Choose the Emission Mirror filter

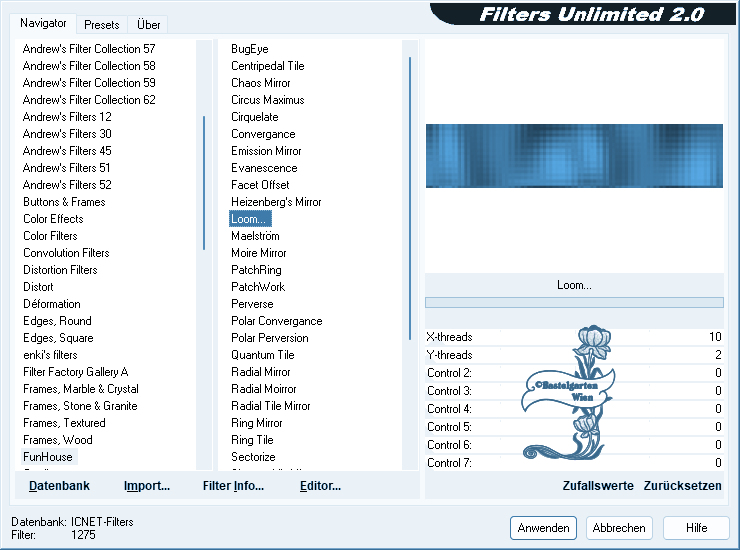[266, 151]
